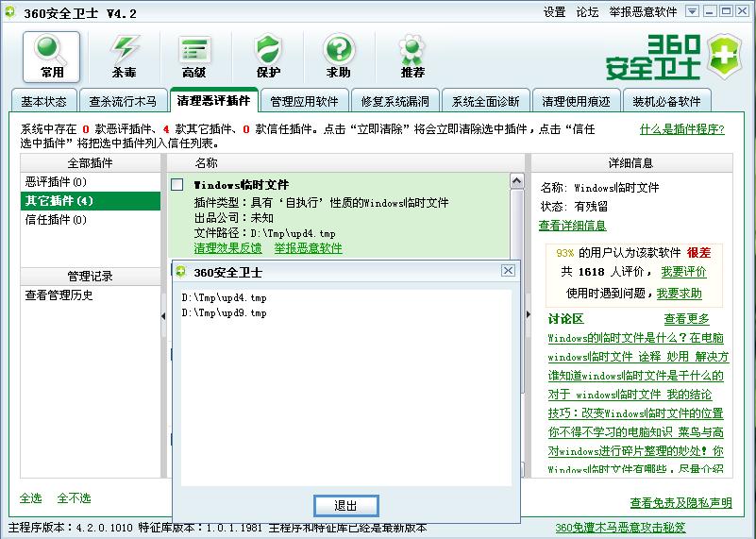This screenshot has height=539, width=756.
Task: Open the 求助 help section
Action: 339,57
